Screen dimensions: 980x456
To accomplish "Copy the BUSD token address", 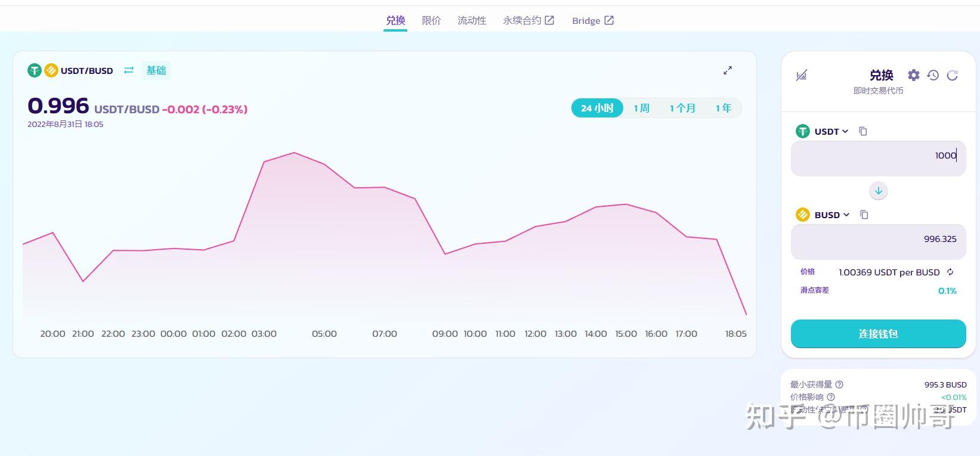I will click(x=864, y=215).
